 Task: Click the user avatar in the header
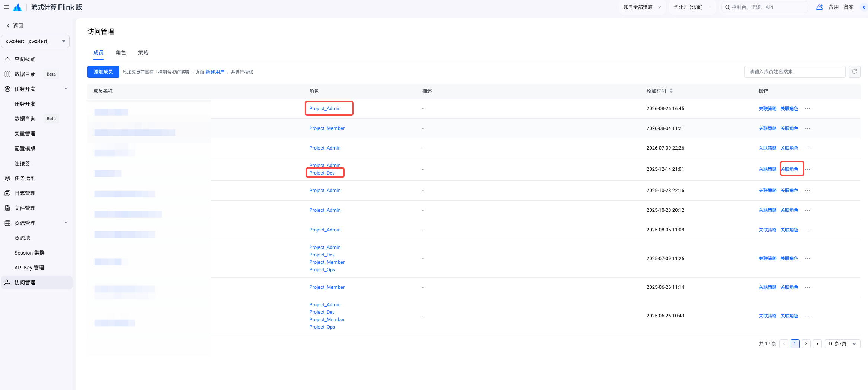[x=864, y=7]
